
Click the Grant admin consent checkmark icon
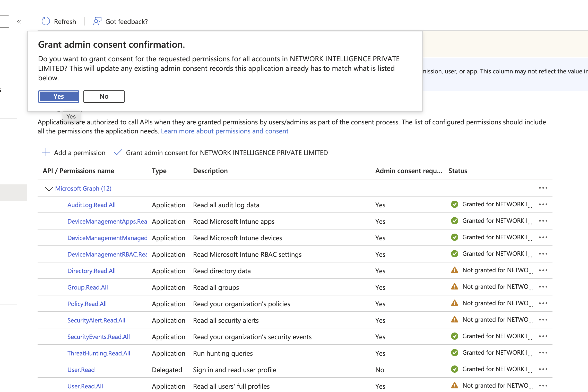[x=118, y=152]
